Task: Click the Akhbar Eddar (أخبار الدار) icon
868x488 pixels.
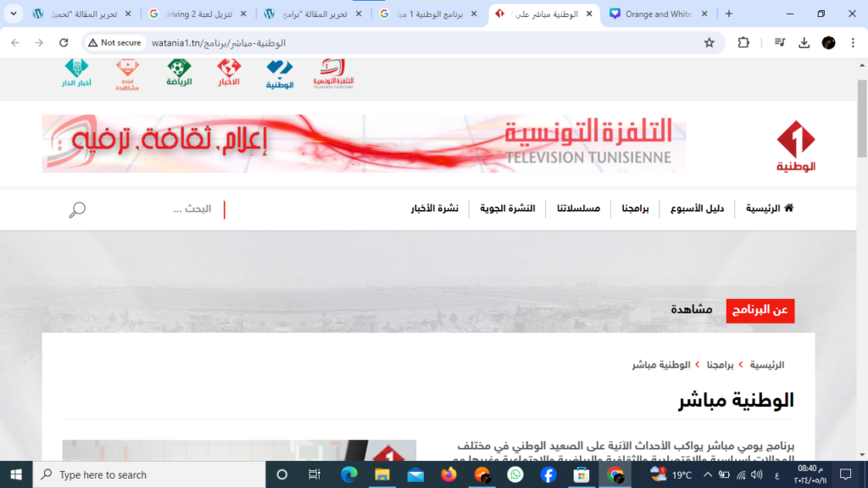Action: point(77,74)
